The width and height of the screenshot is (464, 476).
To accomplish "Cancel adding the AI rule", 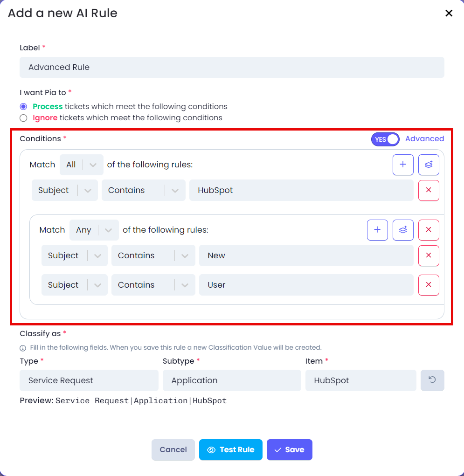I will tap(173, 449).
